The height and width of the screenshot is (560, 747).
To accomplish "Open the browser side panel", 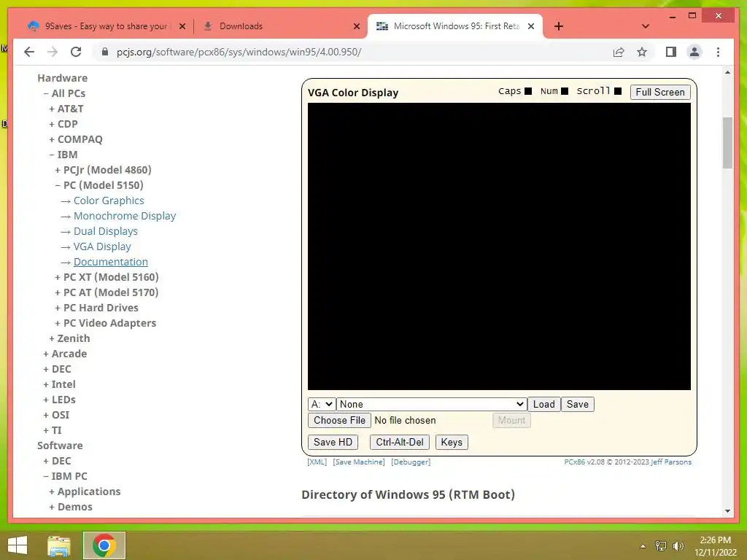I will click(671, 52).
